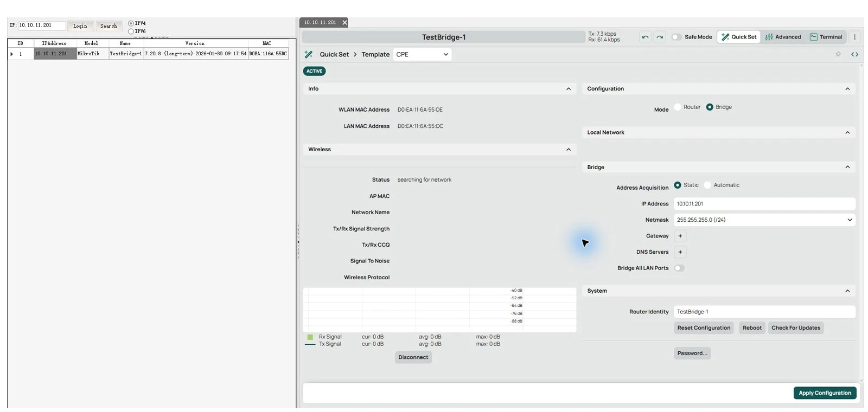Choose Static address acquisition
Viewport: 868px width, 412px height.
click(678, 185)
